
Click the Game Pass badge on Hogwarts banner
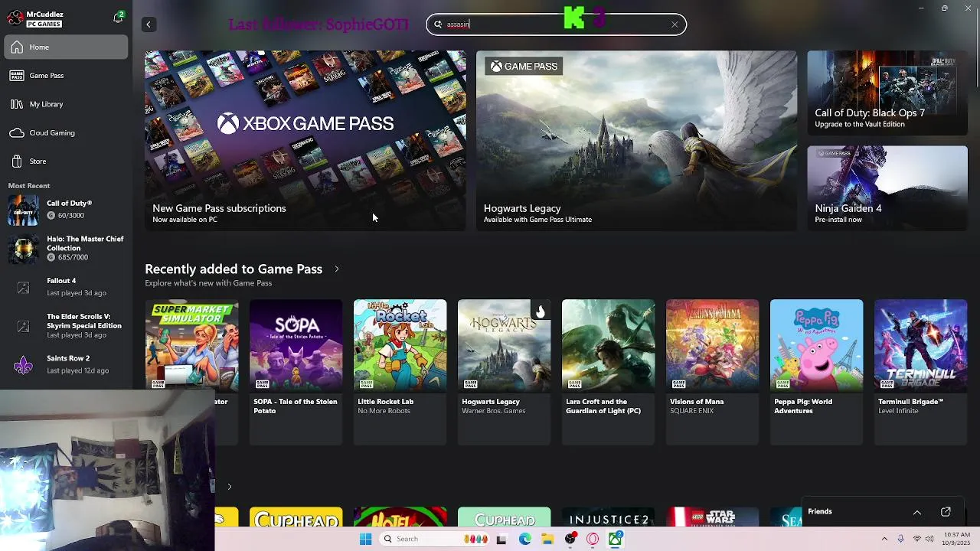[x=524, y=67]
